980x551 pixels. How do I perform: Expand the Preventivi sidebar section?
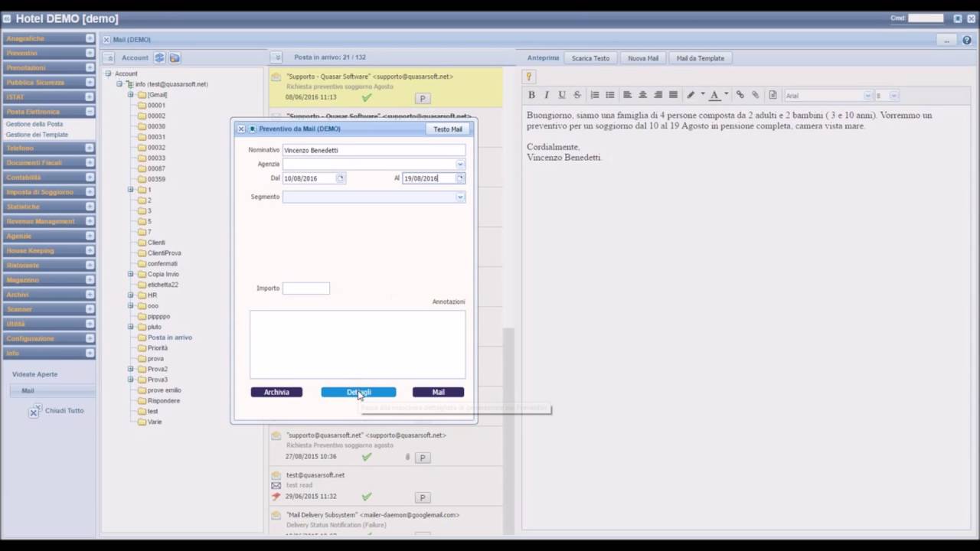90,53
